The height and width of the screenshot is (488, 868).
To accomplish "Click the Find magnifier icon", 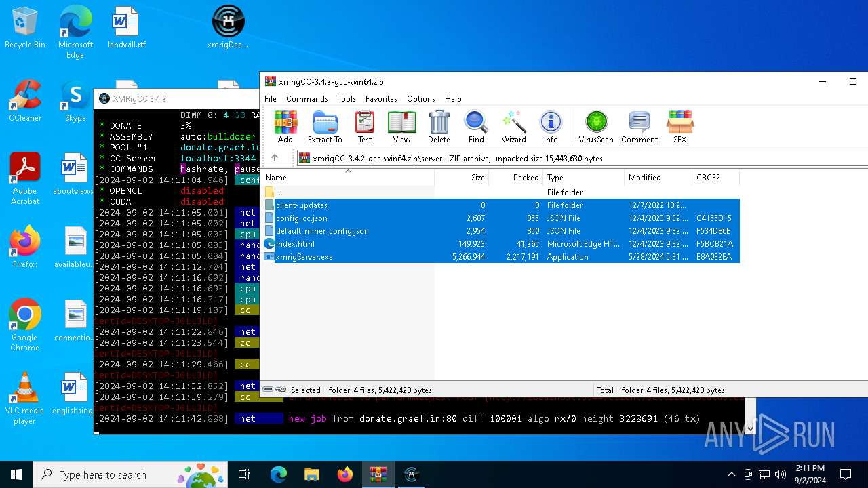I will pos(476,127).
